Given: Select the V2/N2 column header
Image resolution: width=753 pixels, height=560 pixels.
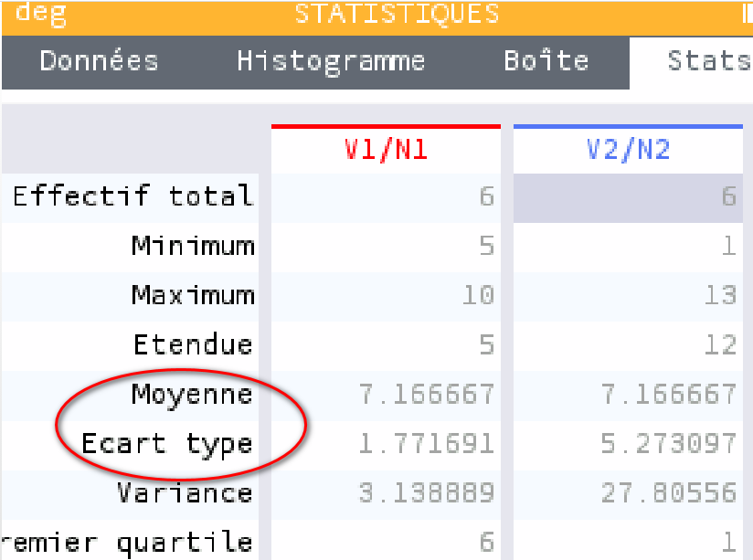Looking at the screenshot, I should [x=628, y=149].
